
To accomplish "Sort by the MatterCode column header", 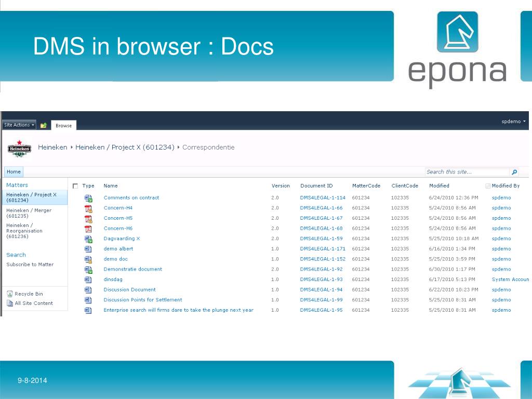I will pyautogui.click(x=366, y=186).
